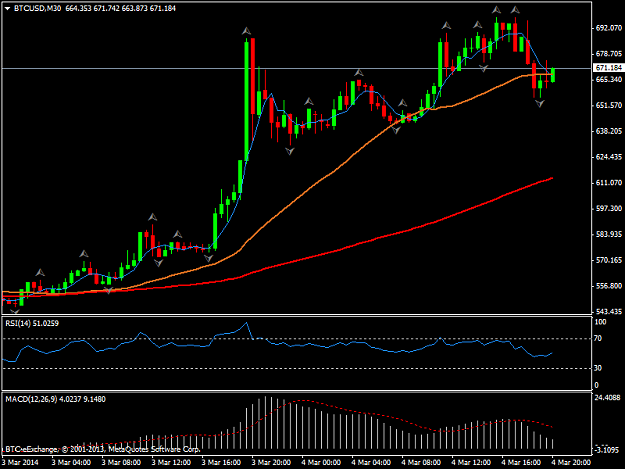Click the 678.705 price axis label
Screen dimensions: 625x469
point(609,54)
